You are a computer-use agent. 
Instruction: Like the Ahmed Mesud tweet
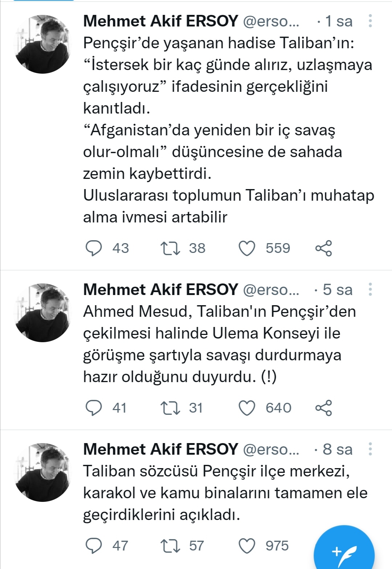point(247,408)
